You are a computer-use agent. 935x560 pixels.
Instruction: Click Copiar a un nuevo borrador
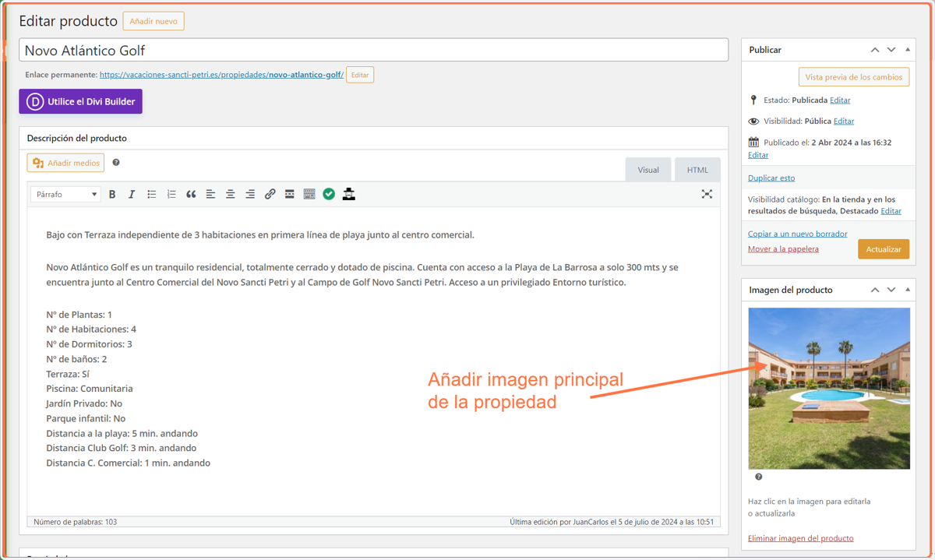pos(798,234)
